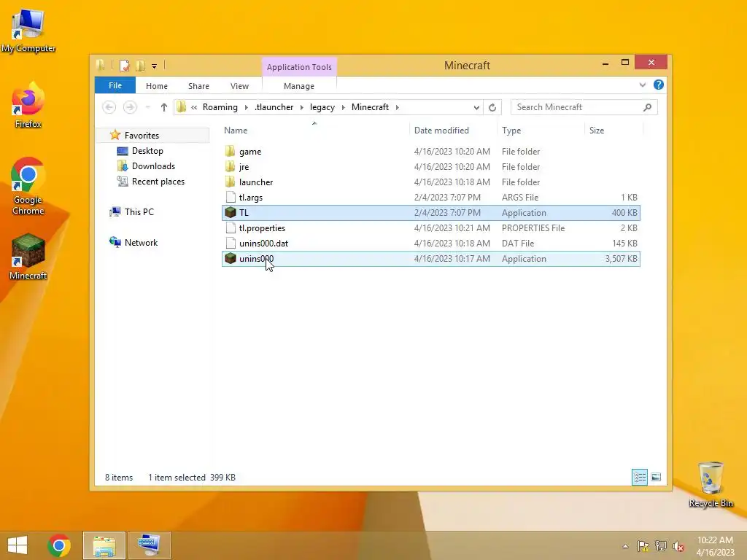Customize Quick Access Toolbar dropdown
The height and width of the screenshot is (560, 747).
click(155, 66)
